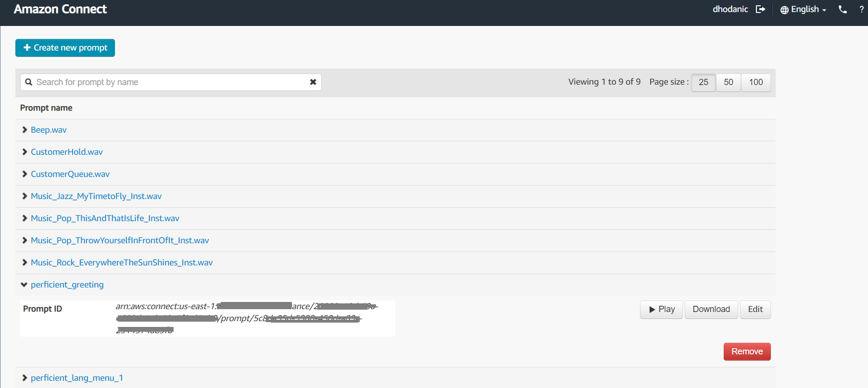Collapse the perficient_greeting row chevron
This screenshot has width=868, height=388.
(x=24, y=285)
